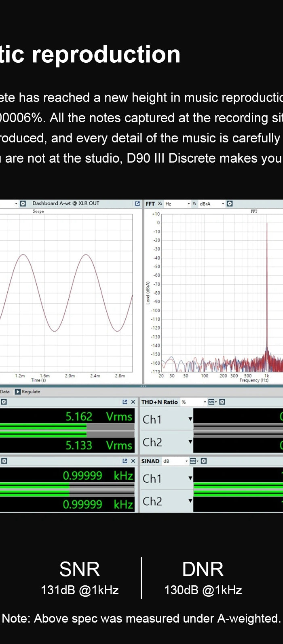Open settings gear of Vrms meter
This screenshot has height=644, width=283.
pos(4,402)
